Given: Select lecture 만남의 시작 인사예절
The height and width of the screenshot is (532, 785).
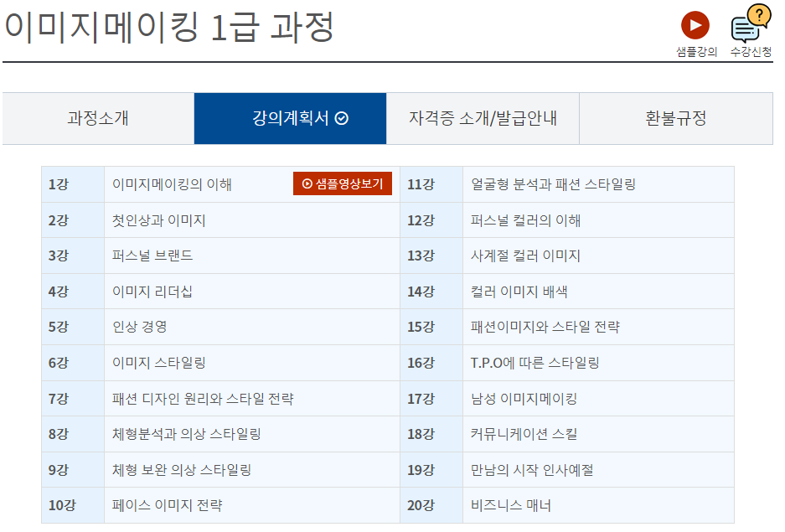Looking at the screenshot, I should pyautogui.click(x=532, y=470).
